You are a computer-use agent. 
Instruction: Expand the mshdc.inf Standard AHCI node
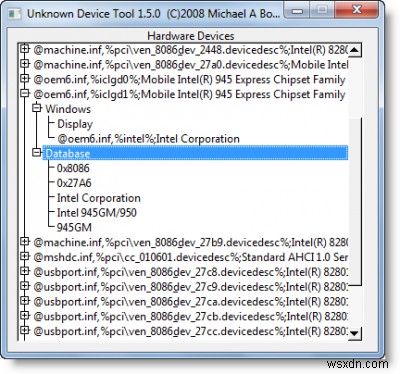[x=24, y=257]
